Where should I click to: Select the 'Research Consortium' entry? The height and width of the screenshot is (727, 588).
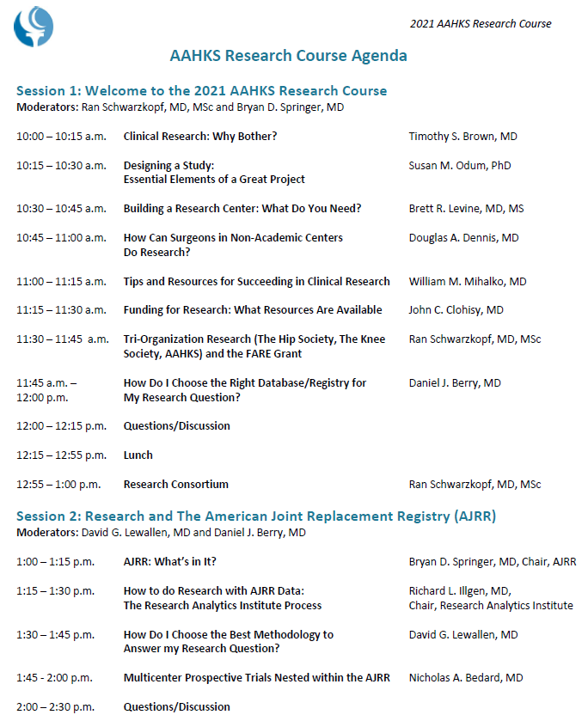(x=175, y=485)
